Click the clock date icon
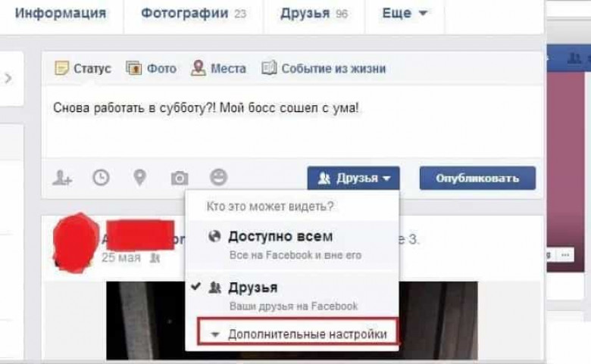Viewport: 591px width, 364px height. tap(101, 177)
